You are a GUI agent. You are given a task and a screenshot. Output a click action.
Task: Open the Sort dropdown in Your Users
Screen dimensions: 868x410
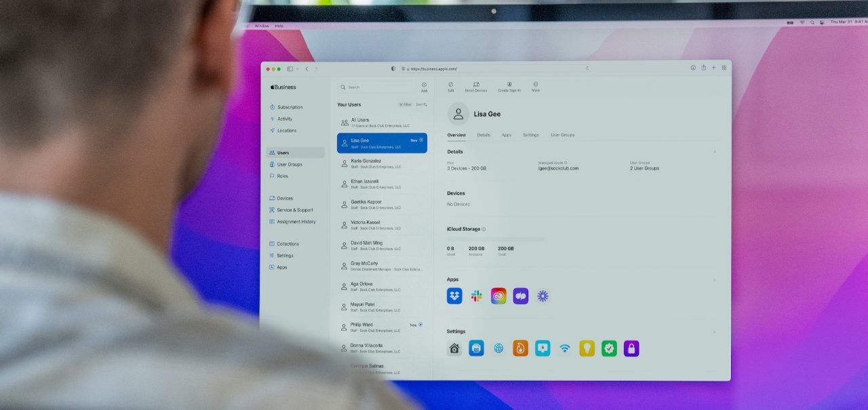[x=421, y=105]
